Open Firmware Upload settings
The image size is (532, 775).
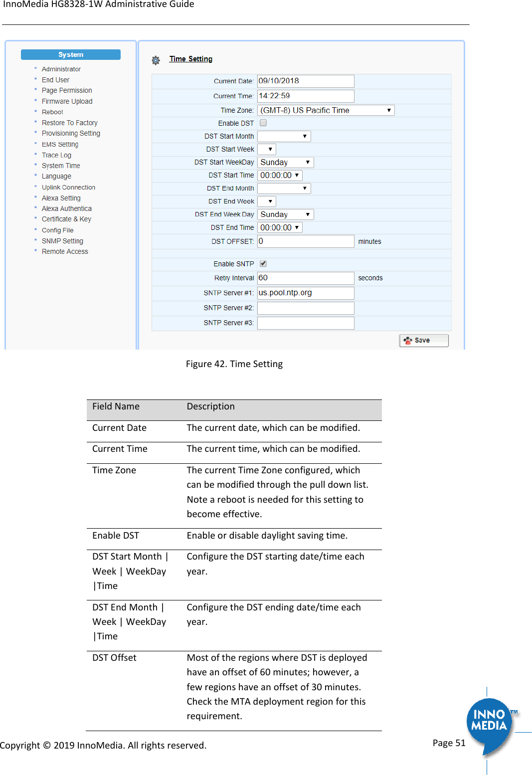(67, 101)
